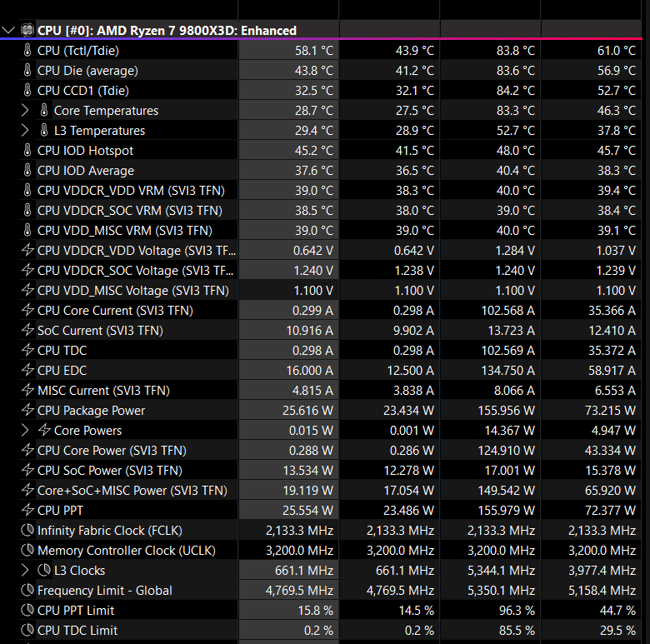Click thermometer icon beside Core Temperatures
The width and height of the screenshot is (650, 644).
point(44,110)
